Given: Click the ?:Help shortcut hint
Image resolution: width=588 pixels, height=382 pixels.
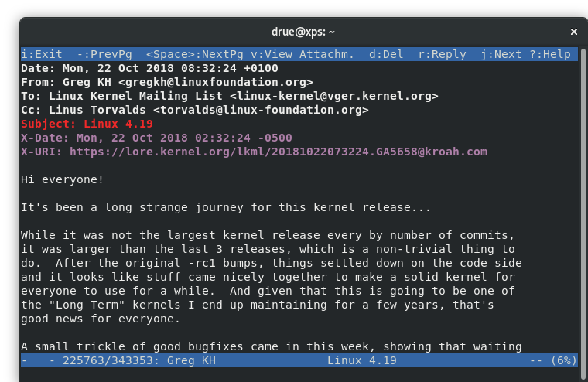Looking at the screenshot, I should click(550, 54).
